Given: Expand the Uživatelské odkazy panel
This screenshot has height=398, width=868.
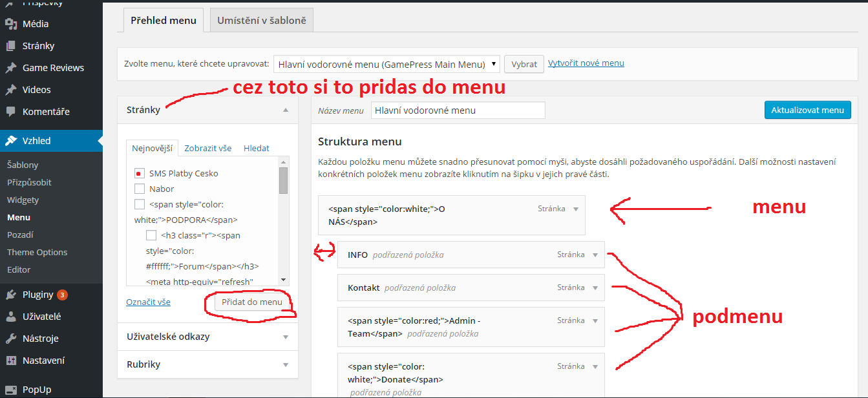Looking at the screenshot, I should coord(285,337).
